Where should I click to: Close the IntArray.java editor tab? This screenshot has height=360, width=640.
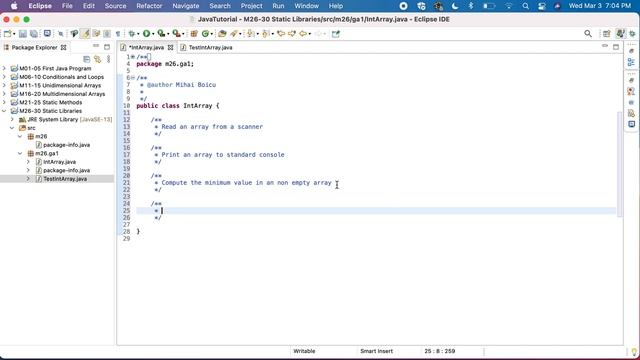click(x=171, y=47)
